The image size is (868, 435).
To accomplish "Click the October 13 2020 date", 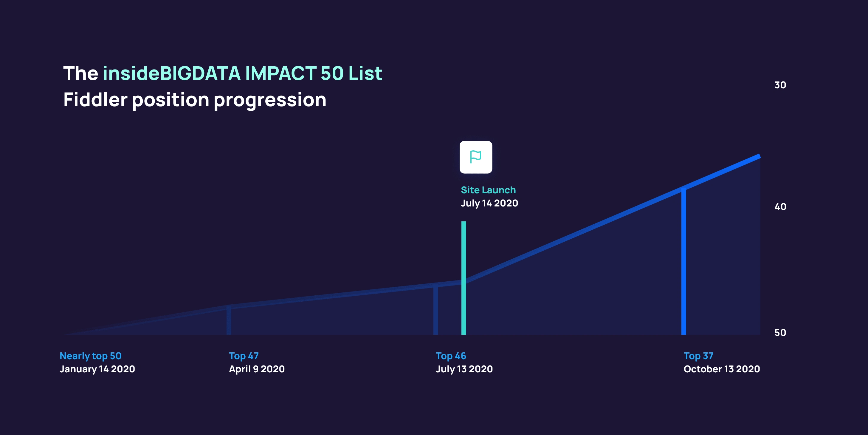I will pos(721,369).
